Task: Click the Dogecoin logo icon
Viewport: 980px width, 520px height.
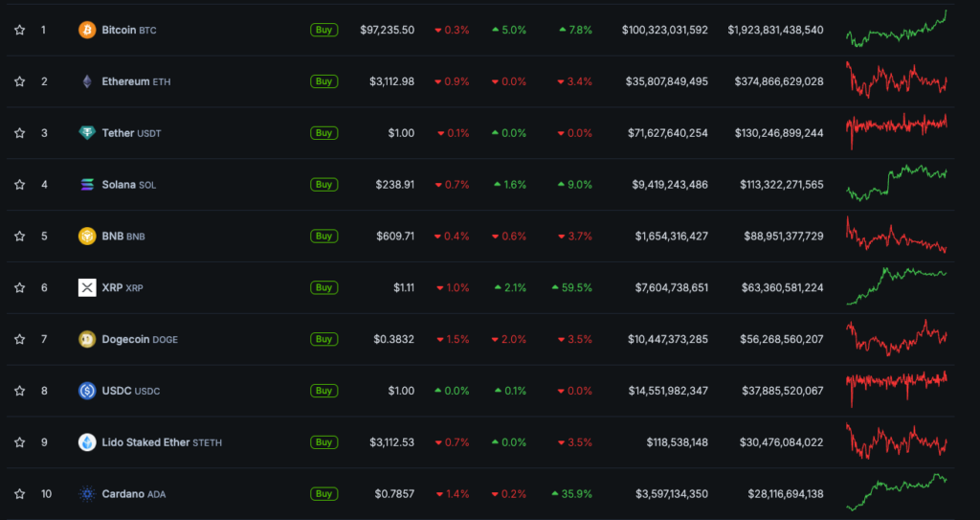Action: click(x=87, y=339)
